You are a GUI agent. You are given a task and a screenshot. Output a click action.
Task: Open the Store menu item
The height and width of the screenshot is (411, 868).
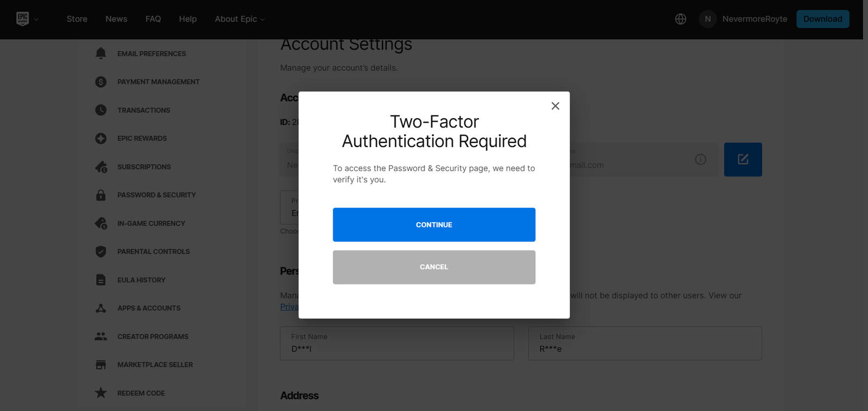coord(76,18)
